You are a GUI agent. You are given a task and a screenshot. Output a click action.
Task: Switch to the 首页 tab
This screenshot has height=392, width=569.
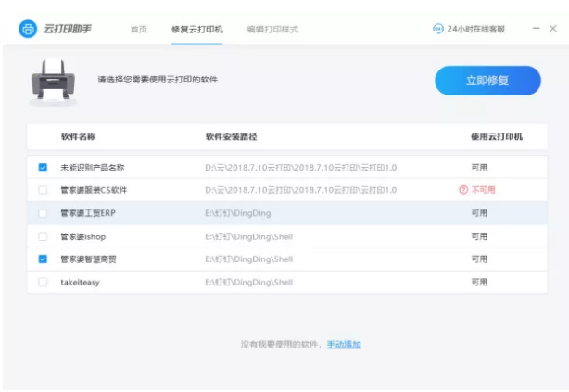pos(139,29)
